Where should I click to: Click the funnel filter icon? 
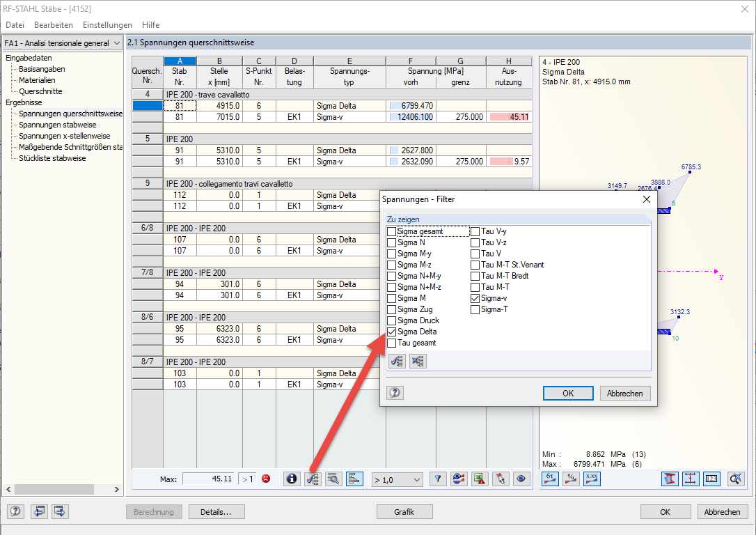(438, 479)
